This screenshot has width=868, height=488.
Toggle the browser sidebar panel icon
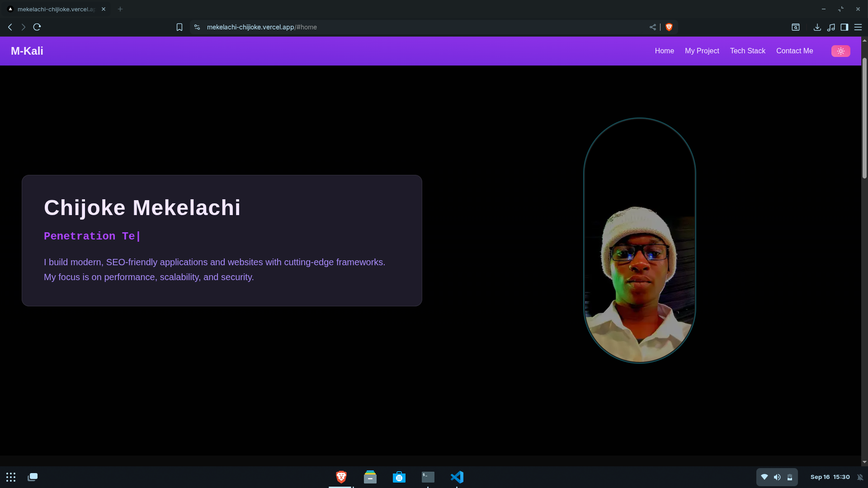[844, 27]
